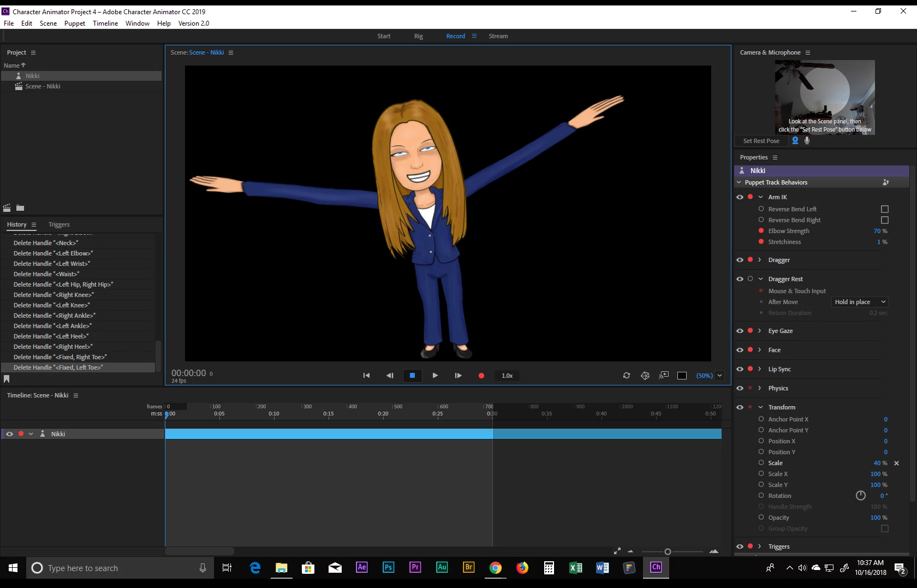
Task: Click the red Record button in playback controls
Action: click(x=481, y=376)
